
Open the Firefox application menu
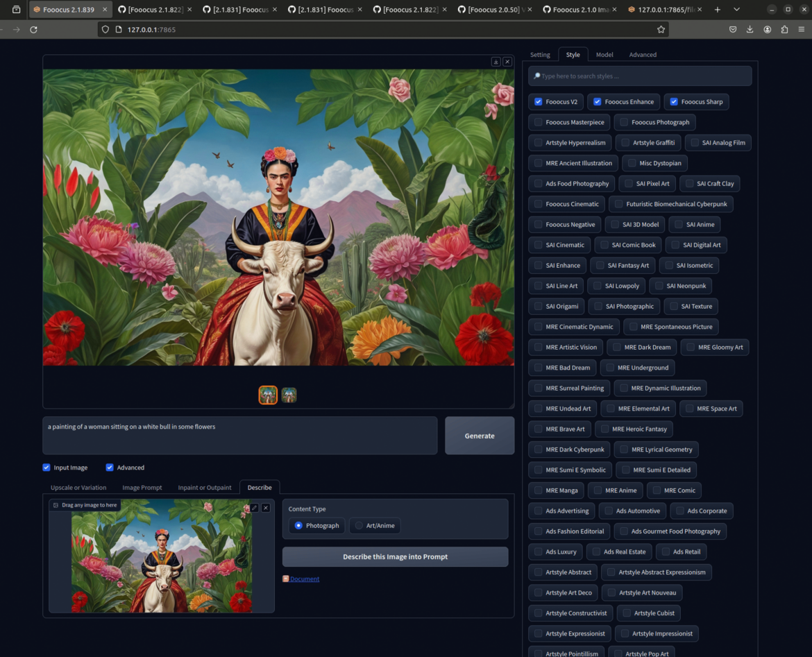(802, 30)
